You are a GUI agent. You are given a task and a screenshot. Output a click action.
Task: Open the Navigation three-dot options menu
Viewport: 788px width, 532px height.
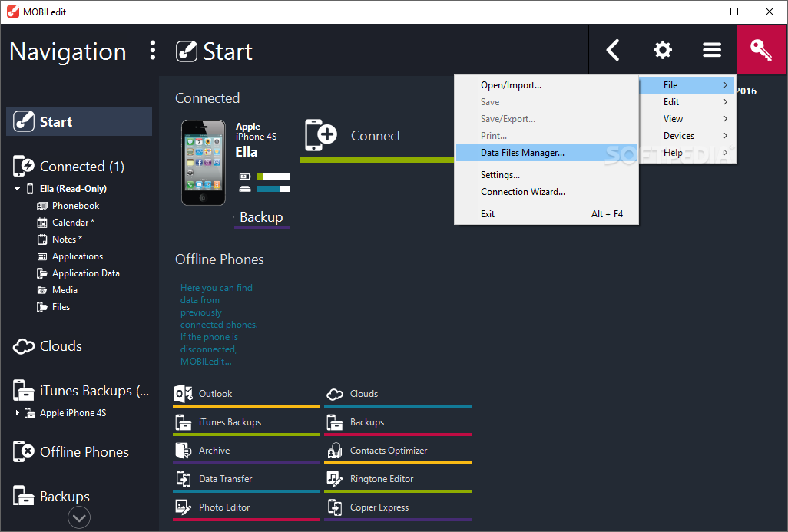tap(153, 51)
